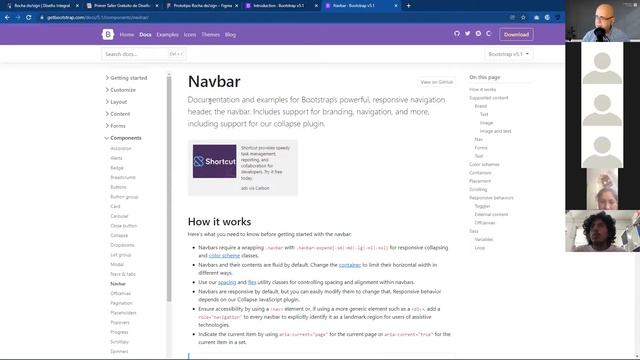Open Themes in Bootstrap navbar

pos(211,35)
